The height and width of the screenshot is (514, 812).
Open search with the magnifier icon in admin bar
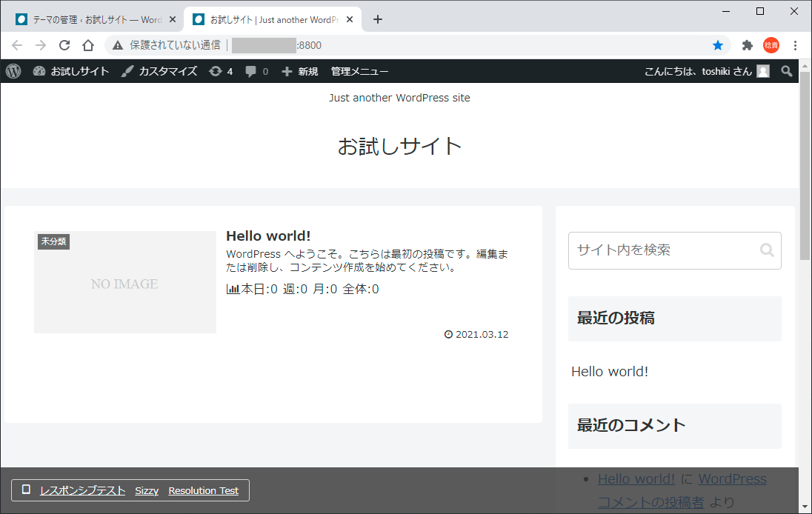[787, 71]
